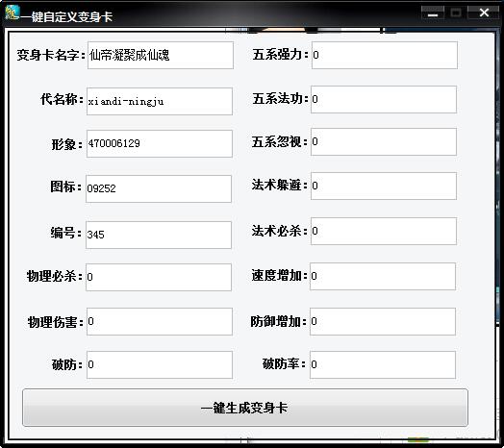Close the 一键自定义变身卡 window
Image resolution: width=504 pixels, height=448 pixels.
tap(484, 12)
